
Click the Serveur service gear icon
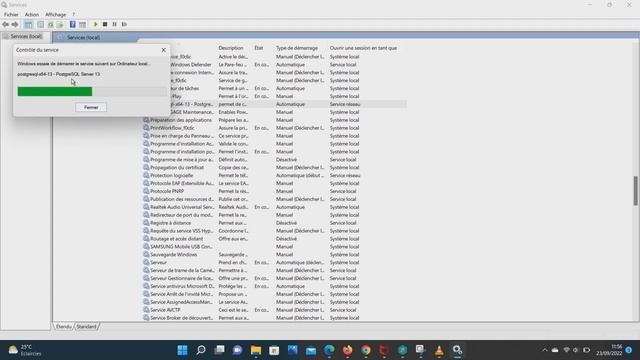tap(146, 262)
